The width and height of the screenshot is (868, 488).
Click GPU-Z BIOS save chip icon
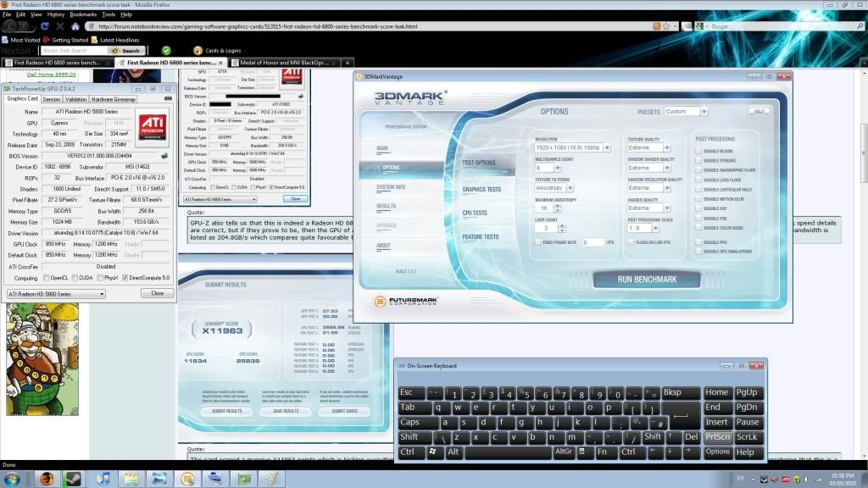[164, 156]
